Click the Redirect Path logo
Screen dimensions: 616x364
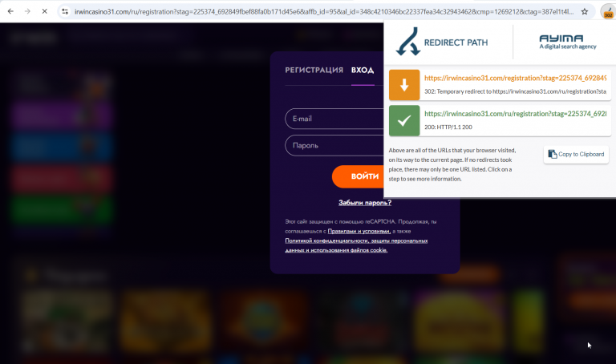pos(442,42)
